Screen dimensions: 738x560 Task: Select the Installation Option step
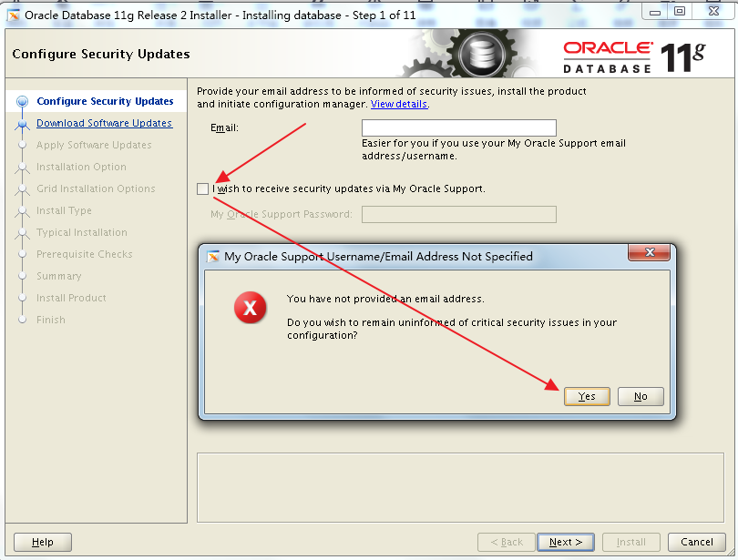pyautogui.click(x=81, y=167)
